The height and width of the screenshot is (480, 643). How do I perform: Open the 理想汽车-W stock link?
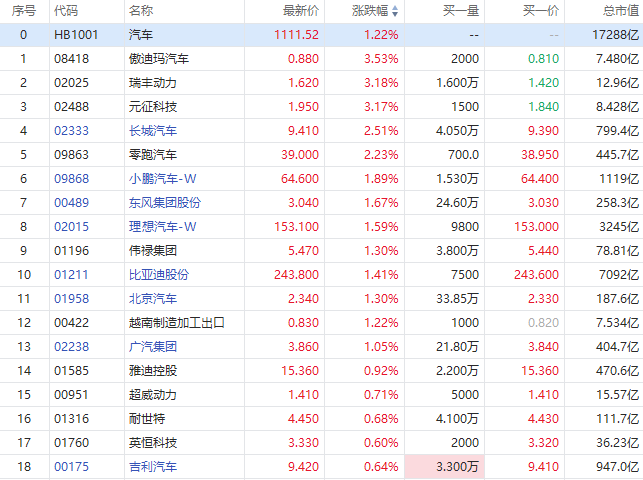click(x=162, y=227)
